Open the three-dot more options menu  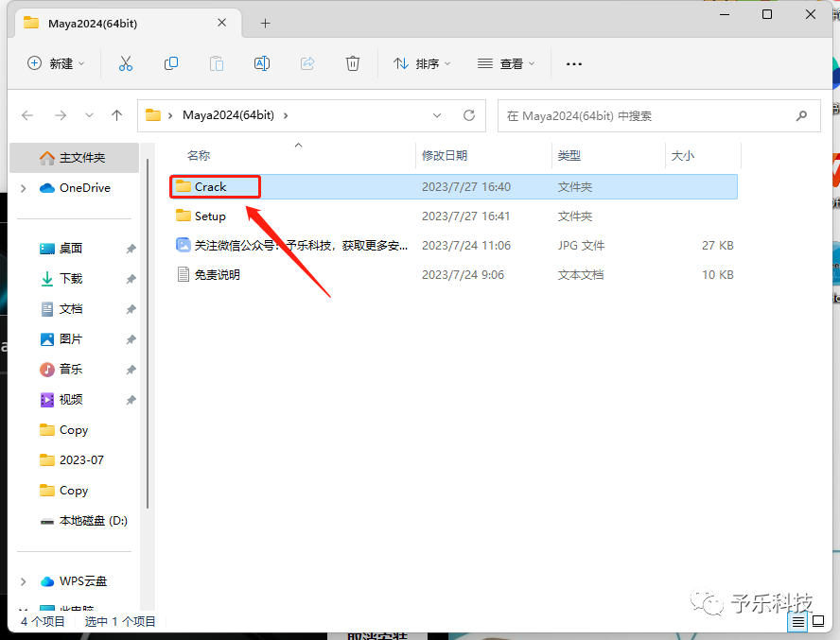(574, 63)
